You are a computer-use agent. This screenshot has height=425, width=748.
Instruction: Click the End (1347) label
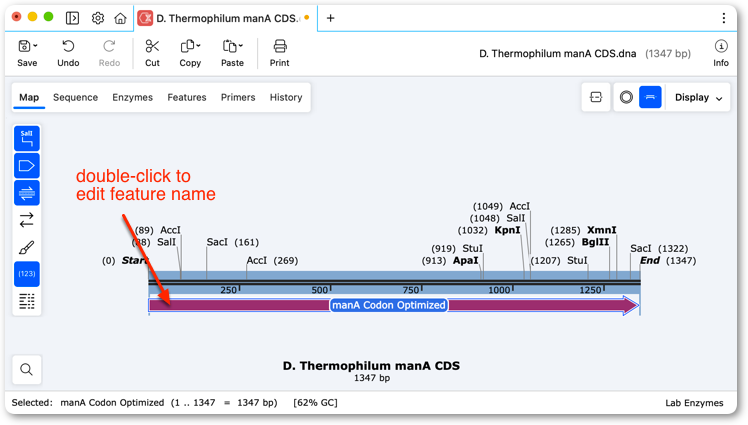tap(668, 260)
